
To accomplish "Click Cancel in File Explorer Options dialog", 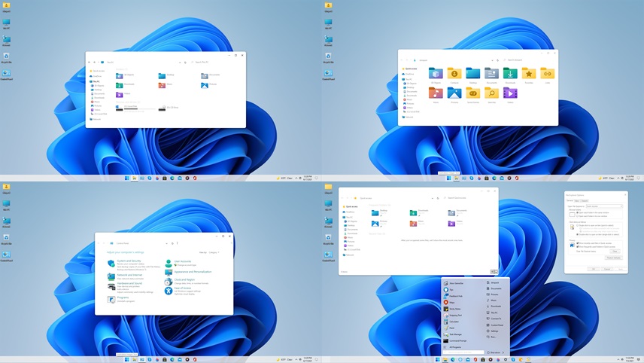I will tap(607, 269).
